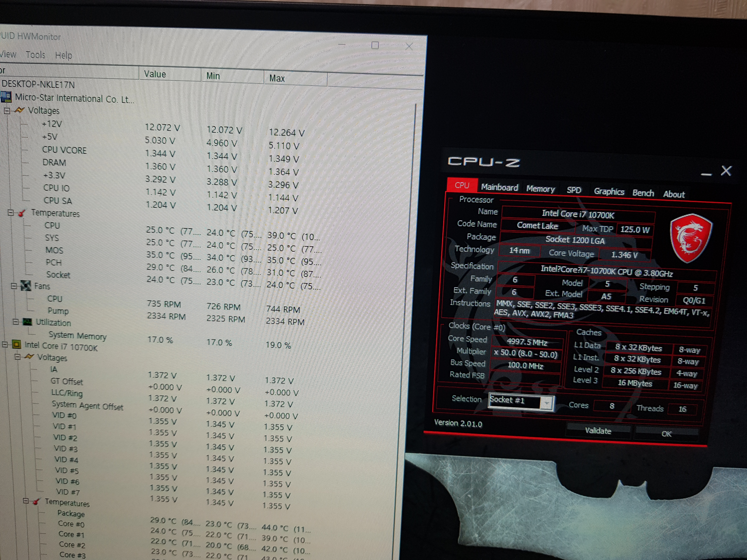
Task: Collapse the Voltages node under Intel Core i7
Action: [18, 357]
